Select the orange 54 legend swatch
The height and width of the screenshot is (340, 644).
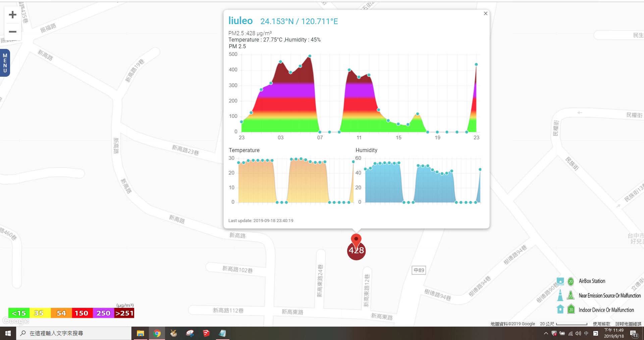(x=61, y=313)
